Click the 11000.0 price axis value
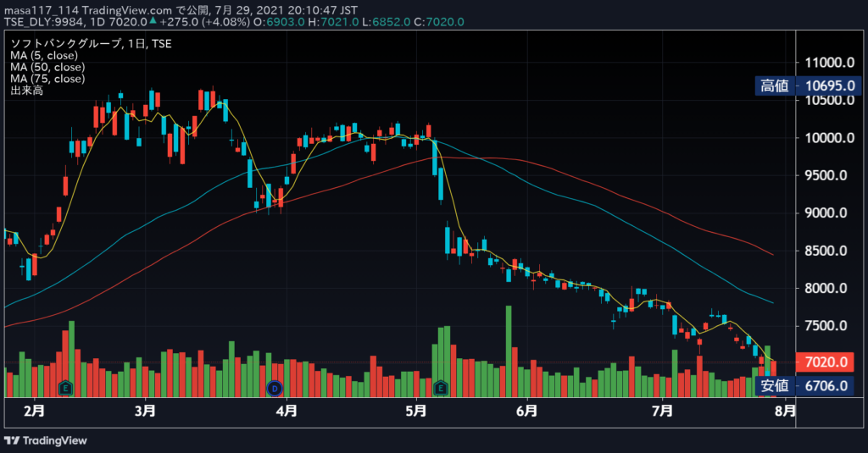 [830, 63]
